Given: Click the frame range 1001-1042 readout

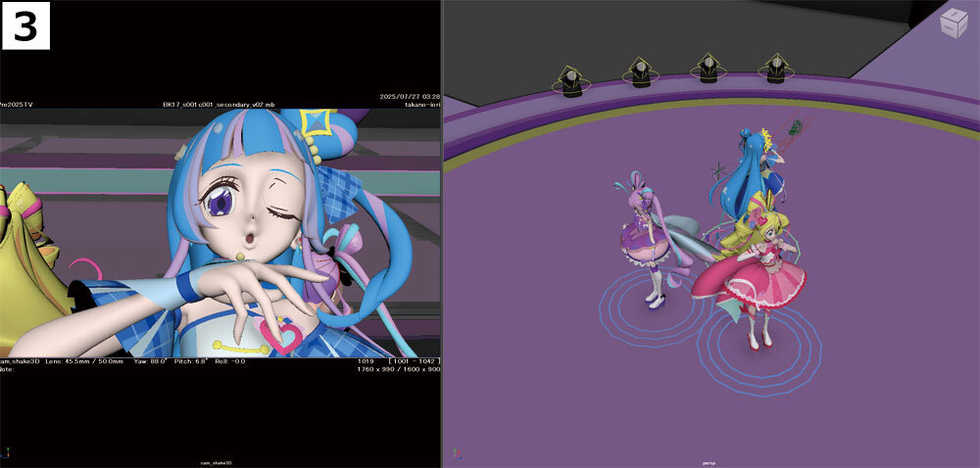Looking at the screenshot, I should point(416,361).
